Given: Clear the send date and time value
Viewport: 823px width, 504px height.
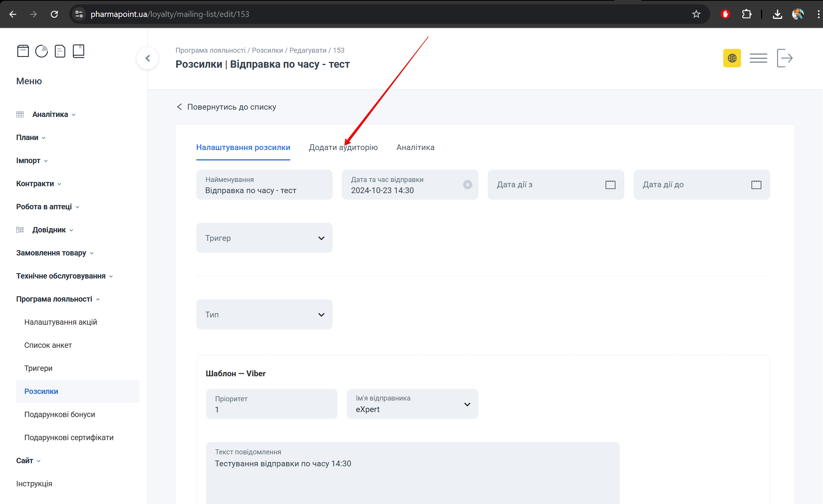Looking at the screenshot, I should coord(467,185).
